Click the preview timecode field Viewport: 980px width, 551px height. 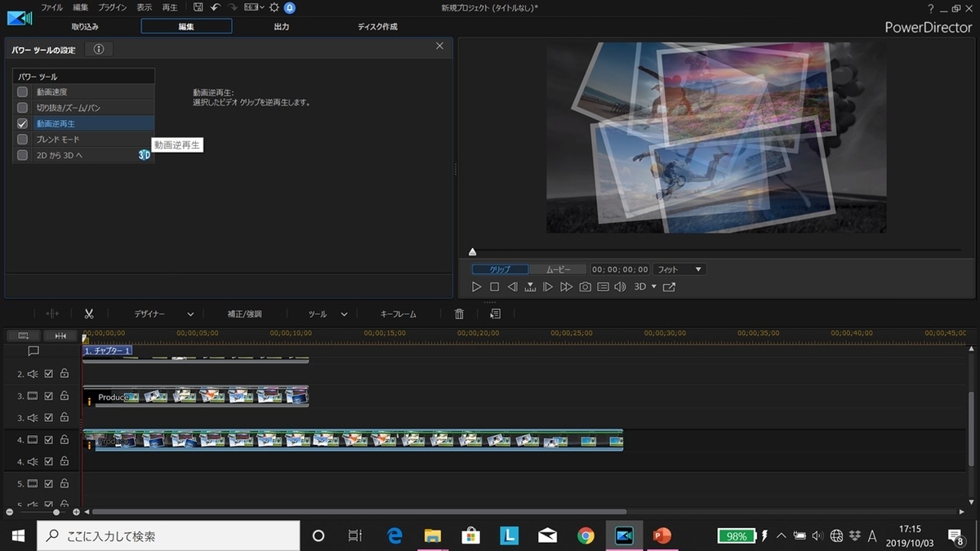[620, 269]
